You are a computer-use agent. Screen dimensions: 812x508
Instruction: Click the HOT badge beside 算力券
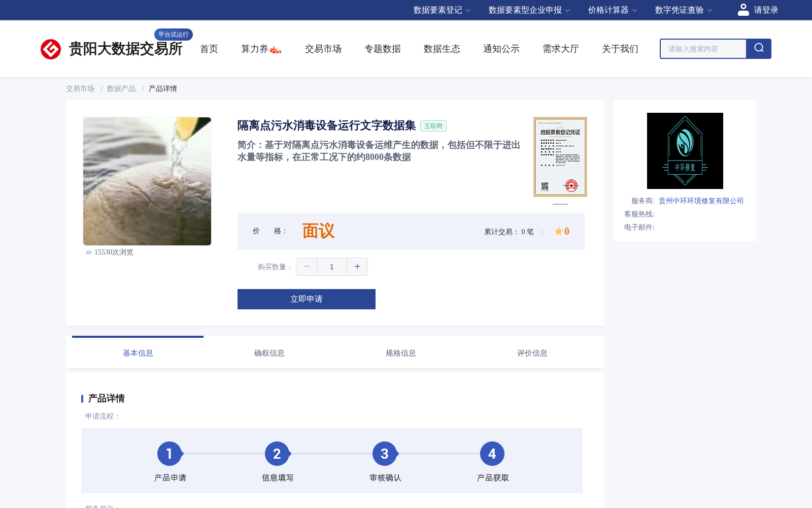276,50
